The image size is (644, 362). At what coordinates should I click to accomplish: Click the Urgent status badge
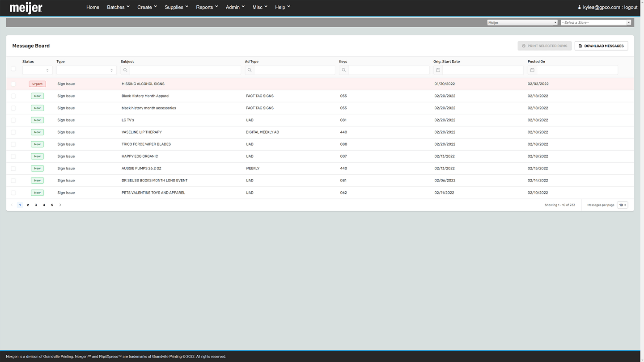click(x=38, y=84)
